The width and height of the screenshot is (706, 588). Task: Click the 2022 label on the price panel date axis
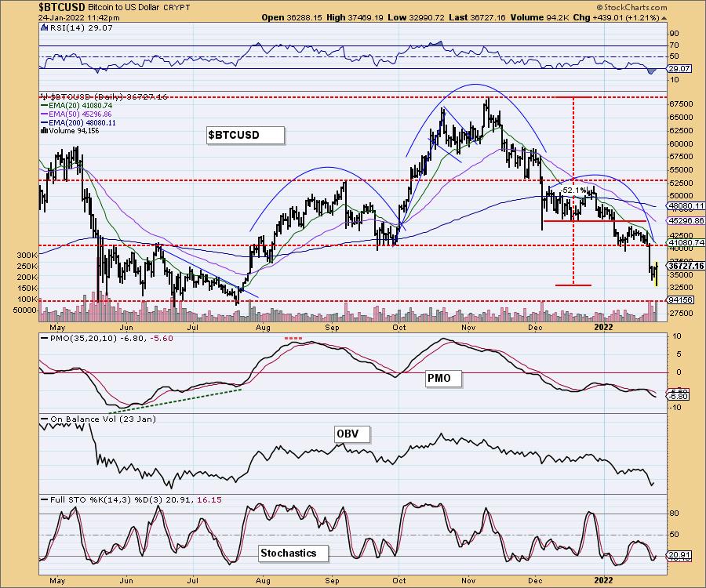click(x=603, y=328)
